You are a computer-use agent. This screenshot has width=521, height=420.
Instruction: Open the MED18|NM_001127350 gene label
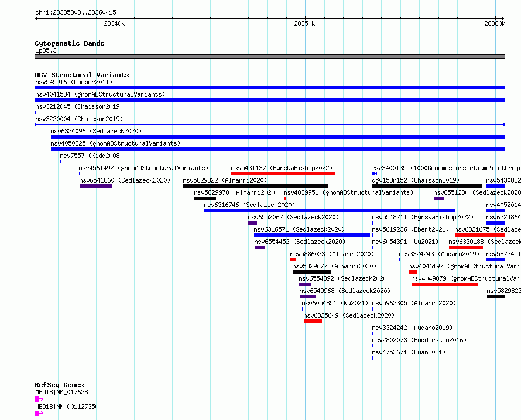[67, 407]
